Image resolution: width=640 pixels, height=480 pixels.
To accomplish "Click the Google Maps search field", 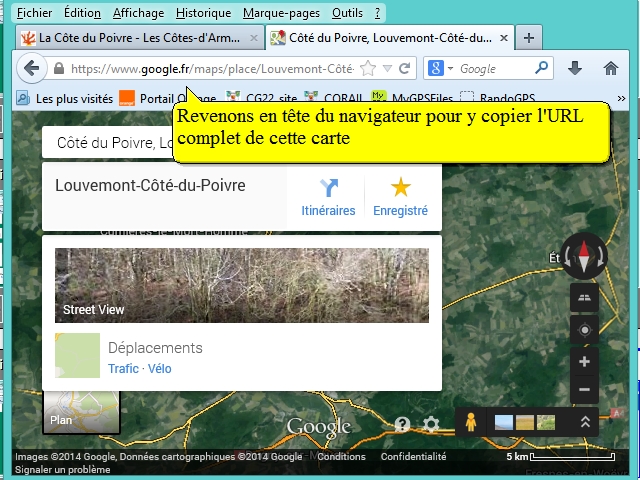I will pos(108,142).
